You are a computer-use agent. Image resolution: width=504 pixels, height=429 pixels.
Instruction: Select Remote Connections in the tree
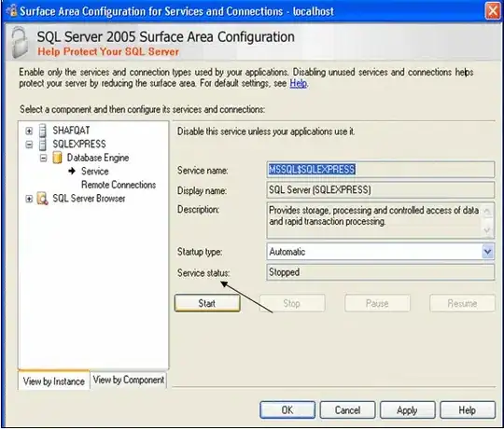tap(119, 185)
